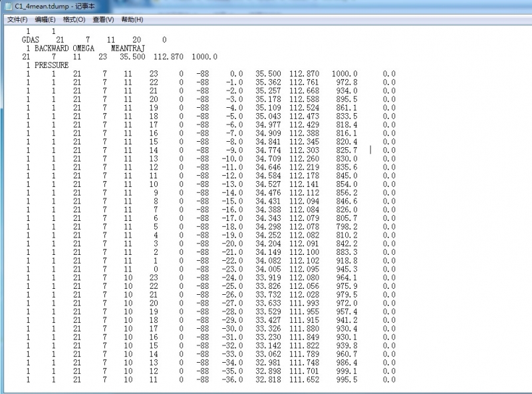
Task: Click the latitude value 32.818
Action: (268, 379)
